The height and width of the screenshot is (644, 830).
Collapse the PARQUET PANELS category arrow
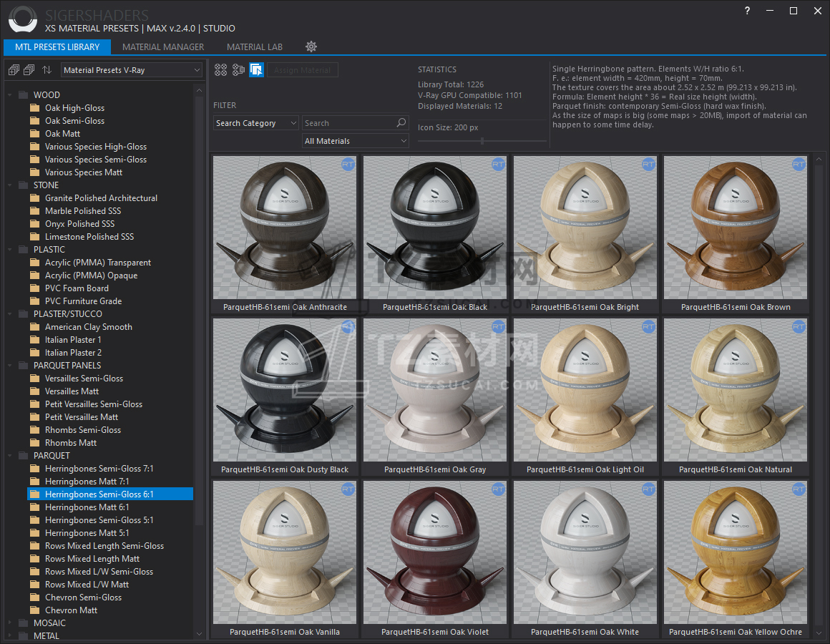9,366
